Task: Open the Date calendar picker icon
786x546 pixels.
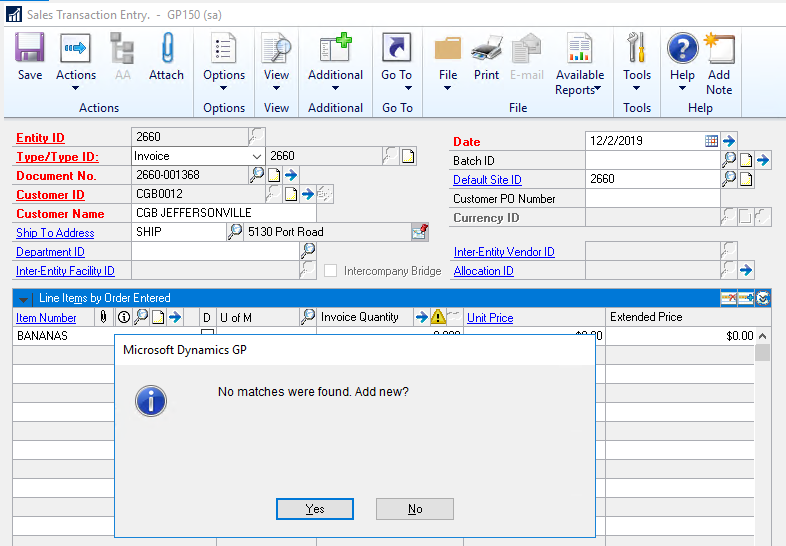Action: point(711,141)
